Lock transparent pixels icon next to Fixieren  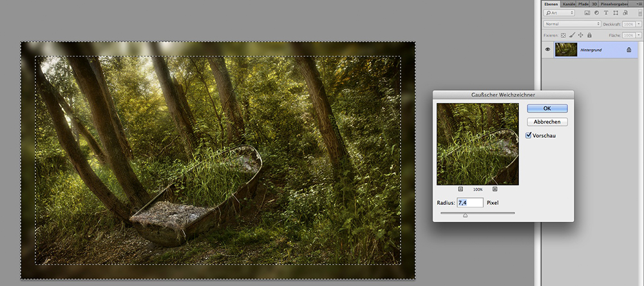pyautogui.click(x=563, y=35)
